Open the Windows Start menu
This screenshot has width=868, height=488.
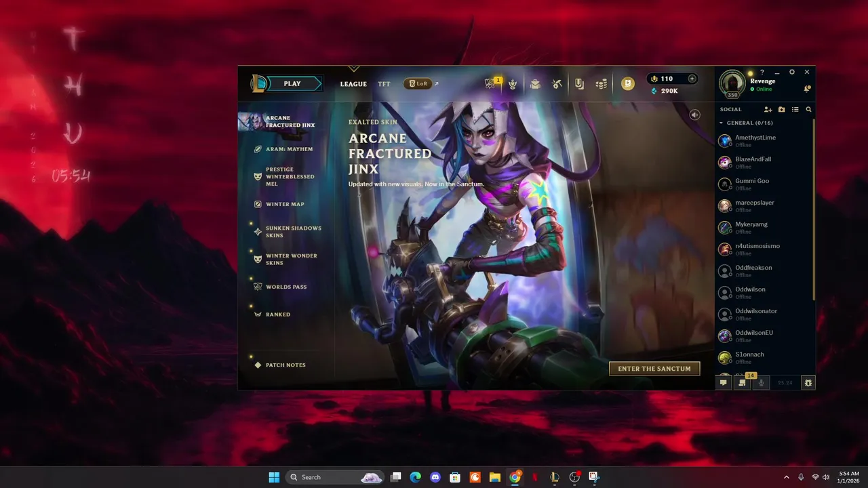point(274,477)
